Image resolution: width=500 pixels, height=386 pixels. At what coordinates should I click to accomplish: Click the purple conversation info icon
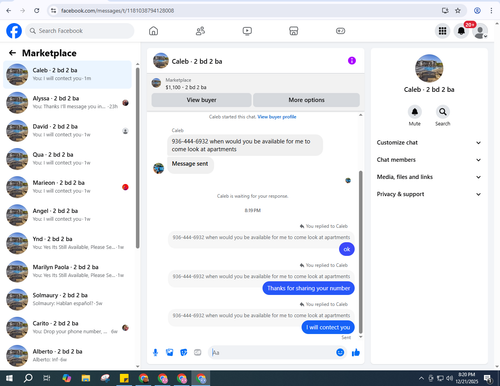tap(352, 61)
